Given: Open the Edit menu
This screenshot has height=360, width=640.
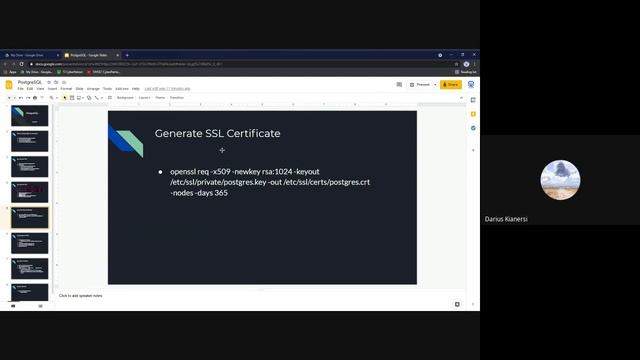Looking at the screenshot, I should point(30,89).
